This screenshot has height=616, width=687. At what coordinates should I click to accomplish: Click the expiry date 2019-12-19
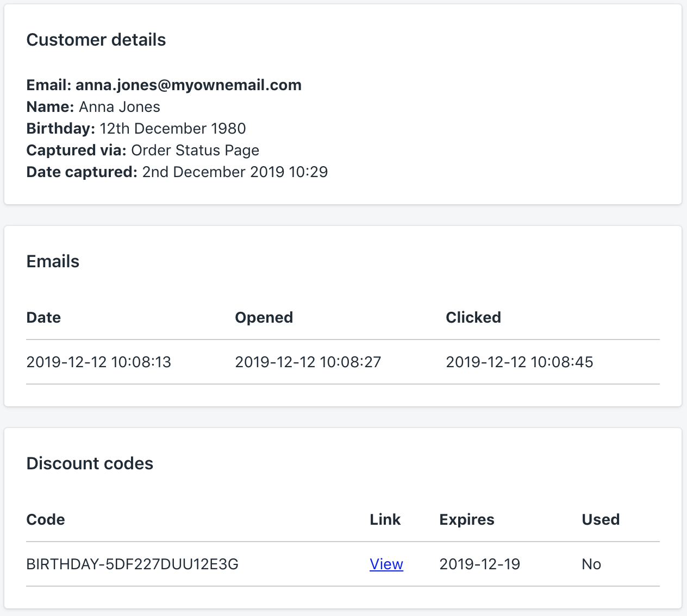click(x=479, y=564)
